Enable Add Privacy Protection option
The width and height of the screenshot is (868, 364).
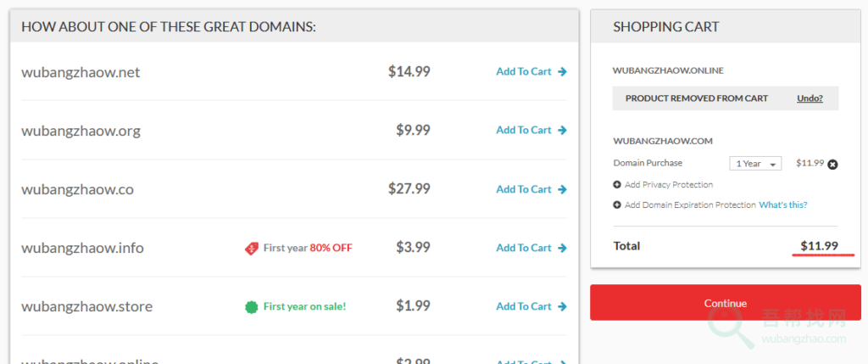click(x=668, y=185)
